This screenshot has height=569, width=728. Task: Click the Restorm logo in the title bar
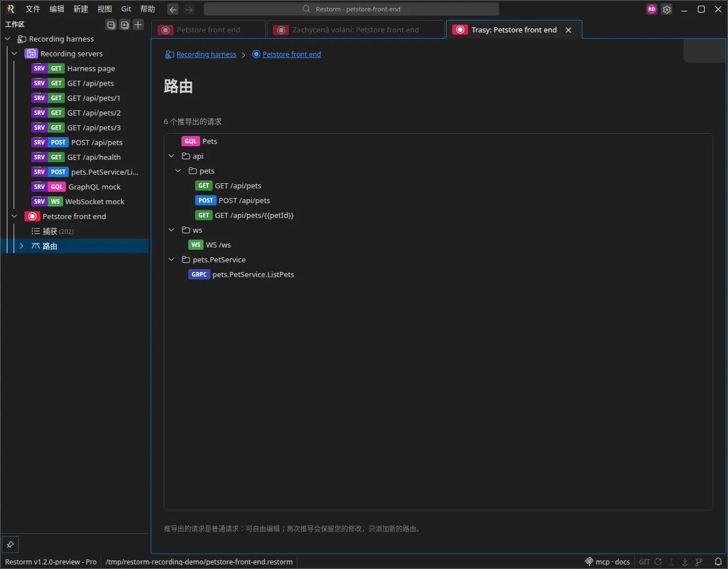[10, 9]
